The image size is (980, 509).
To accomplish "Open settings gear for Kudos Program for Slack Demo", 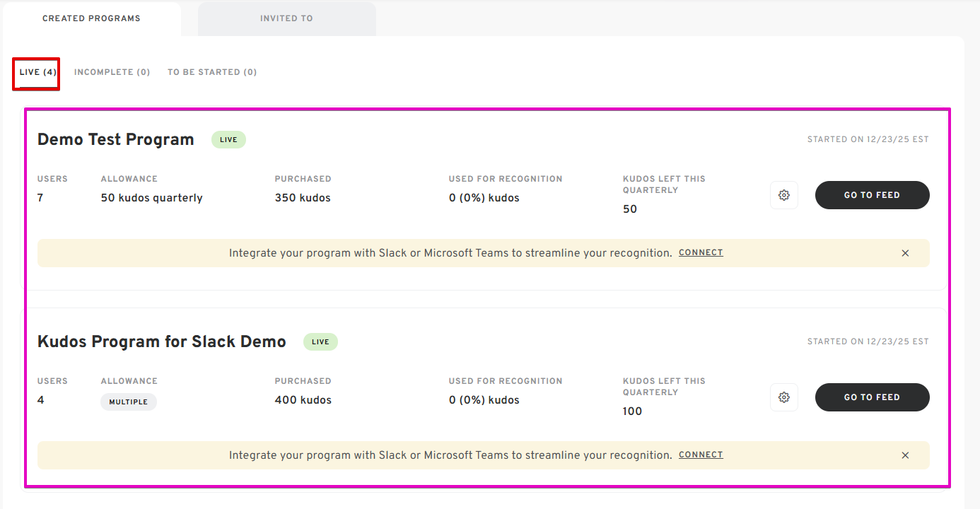I will click(783, 397).
